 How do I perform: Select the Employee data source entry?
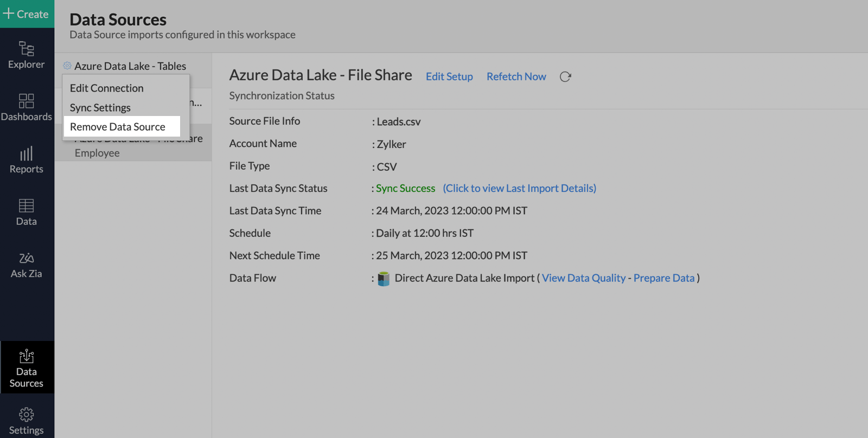[97, 153]
